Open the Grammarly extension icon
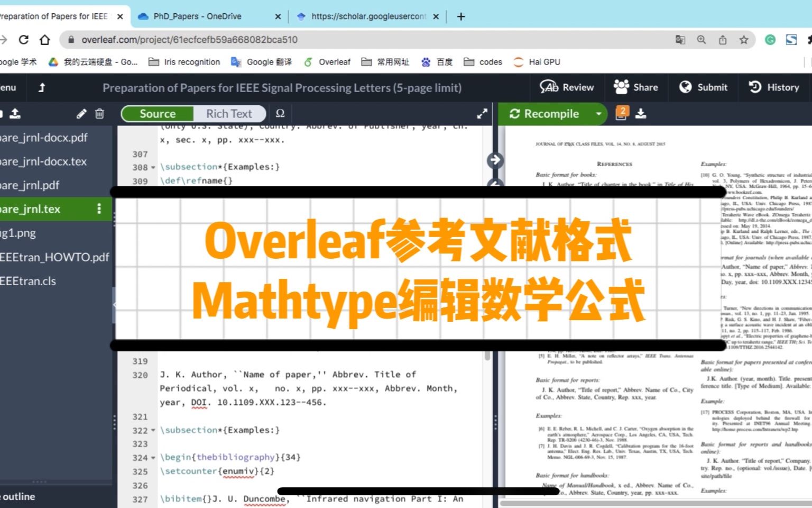Screen dimensions: 812x508 click(770, 40)
